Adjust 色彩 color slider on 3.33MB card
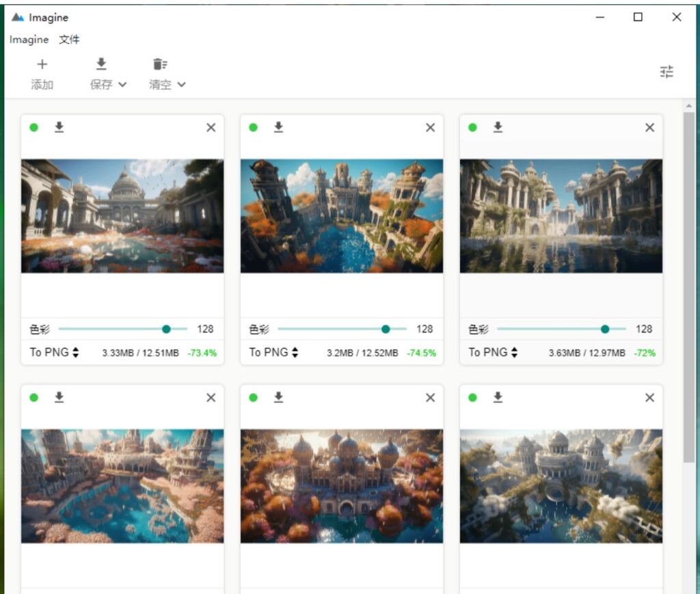Viewport: 700px width, 594px height. [123, 329]
